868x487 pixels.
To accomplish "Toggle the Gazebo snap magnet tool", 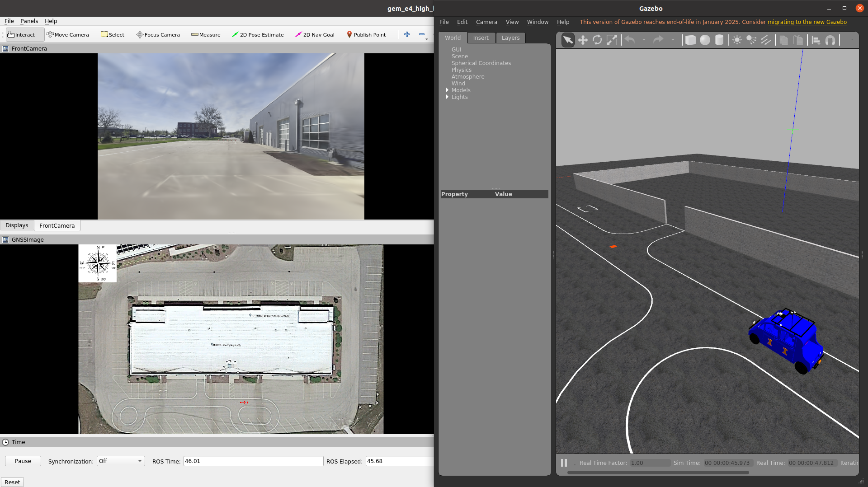I will click(830, 40).
